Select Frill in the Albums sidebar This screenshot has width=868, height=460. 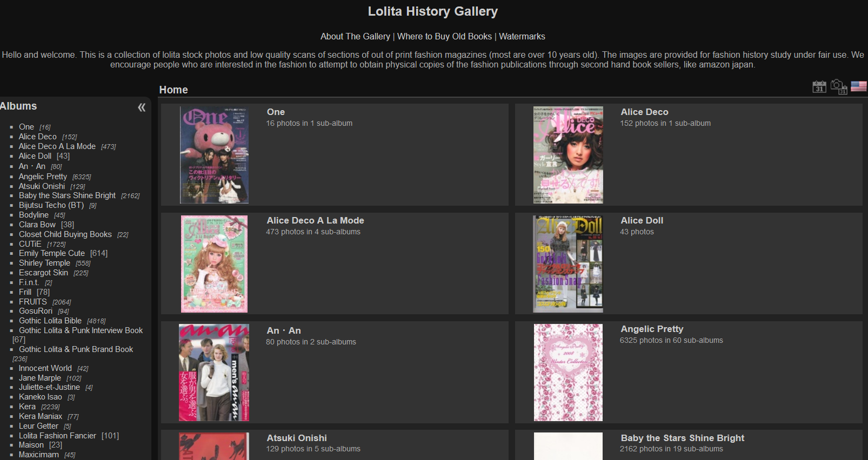pyautogui.click(x=25, y=292)
